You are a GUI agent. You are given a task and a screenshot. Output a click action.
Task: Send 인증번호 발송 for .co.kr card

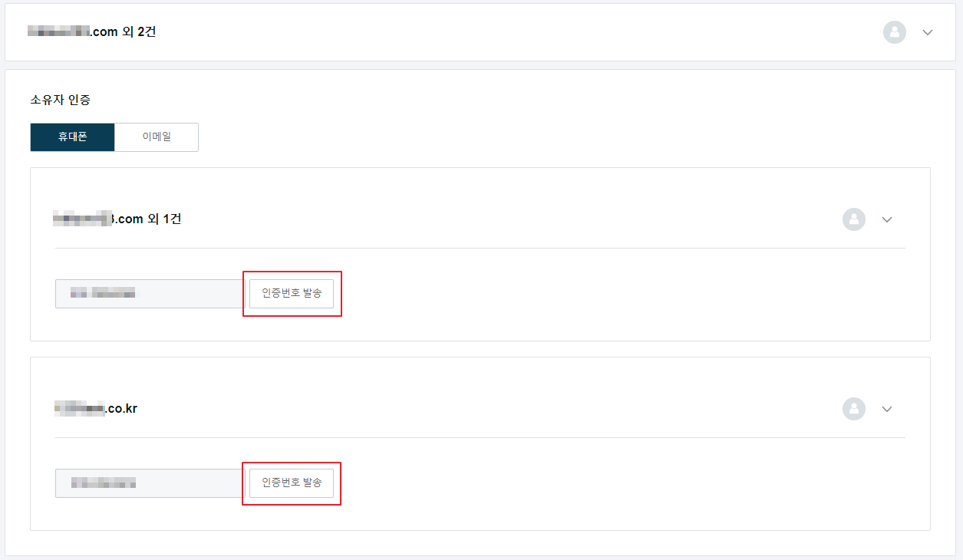pyautogui.click(x=292, y=483)
